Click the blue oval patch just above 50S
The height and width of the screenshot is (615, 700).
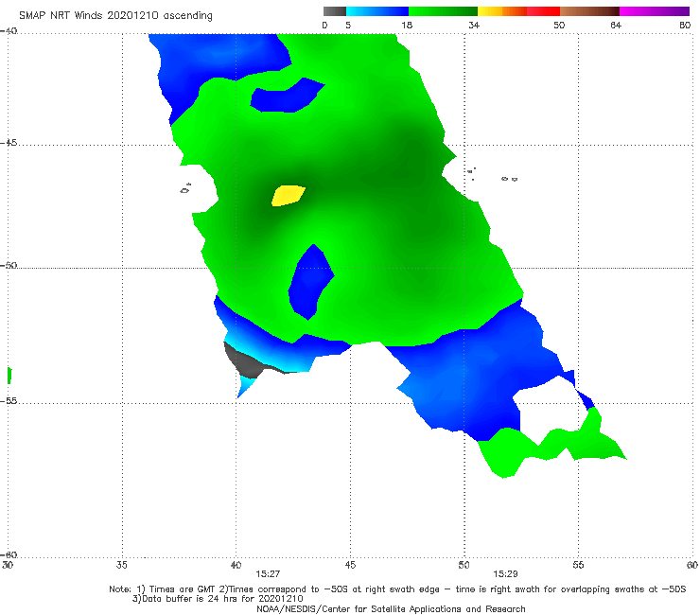tap(311, 282)
